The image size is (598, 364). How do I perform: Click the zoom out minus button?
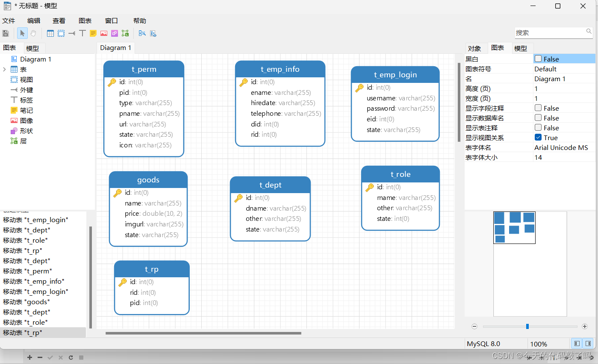(474, 326)
